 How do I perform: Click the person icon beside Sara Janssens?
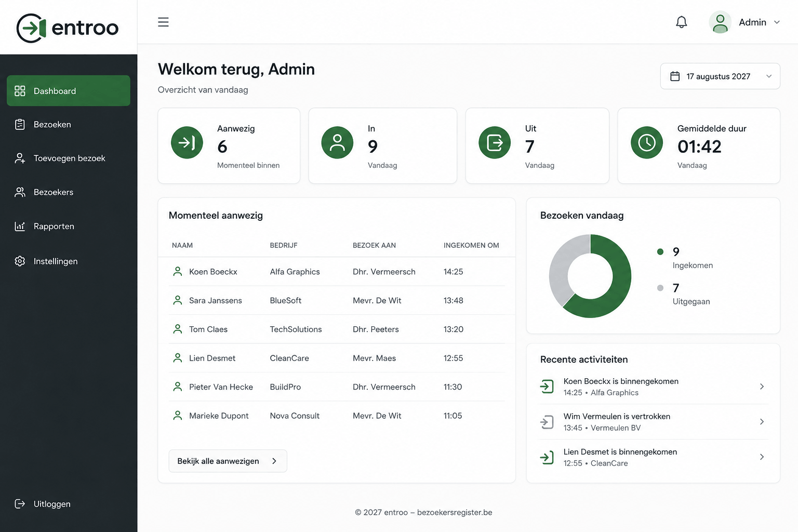click(x=178, y=300)
